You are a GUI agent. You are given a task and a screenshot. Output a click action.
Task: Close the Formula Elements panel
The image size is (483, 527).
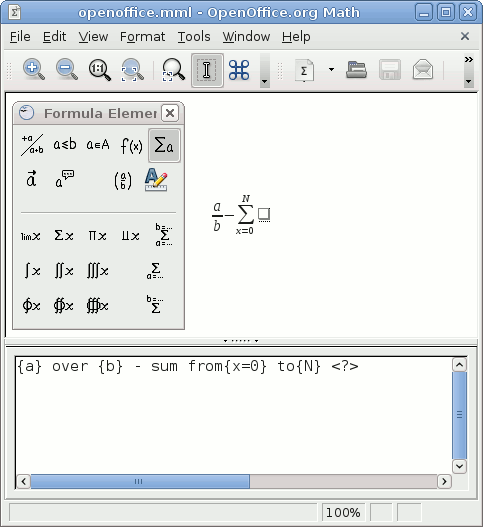click(170, 113)
